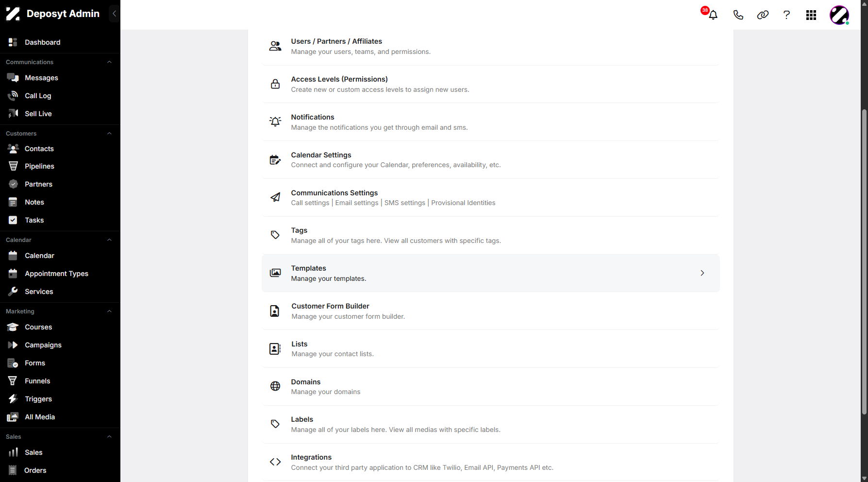868x482 pixels.
Task: Open the SMS settings link
Action: click(405, 203)
